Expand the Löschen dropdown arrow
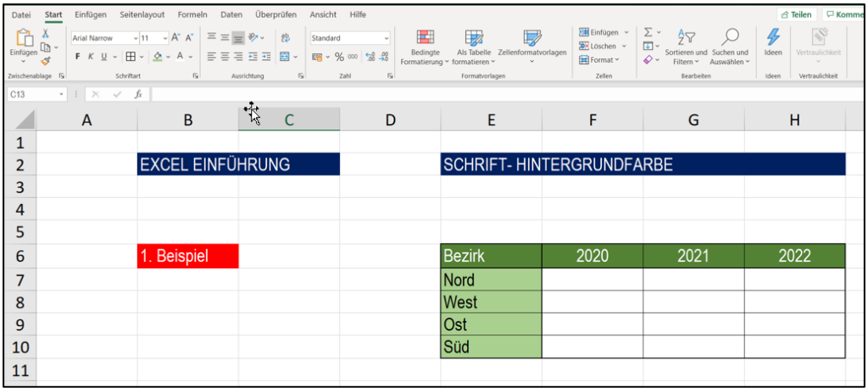Viewport: 868px width, 392px height. coord(624,46)
